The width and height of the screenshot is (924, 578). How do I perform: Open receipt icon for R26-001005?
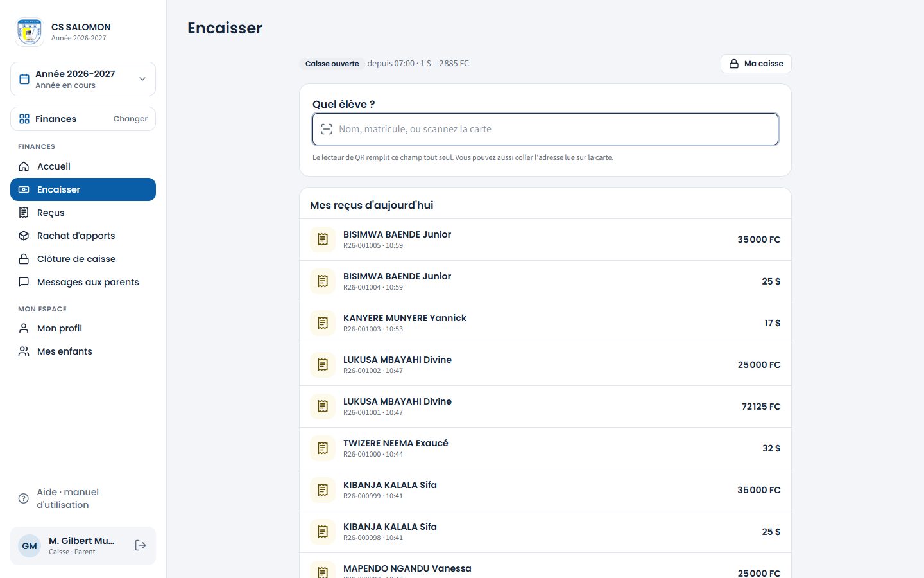point(323,240)
